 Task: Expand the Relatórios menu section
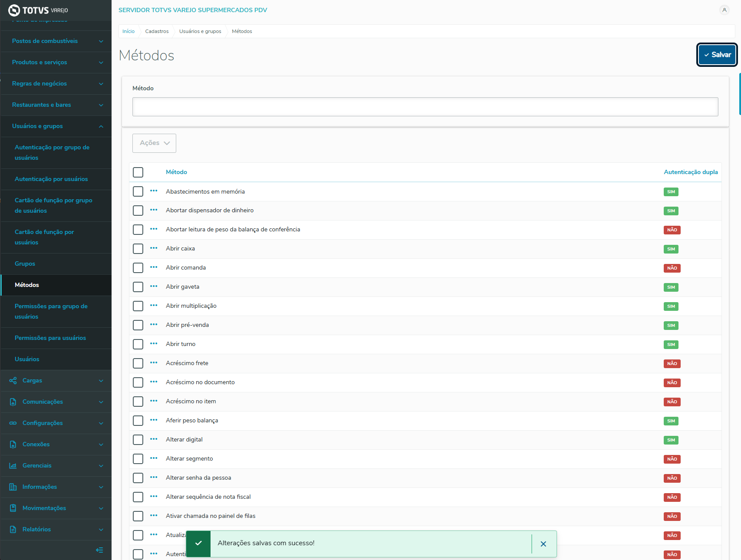pos(56,530)
